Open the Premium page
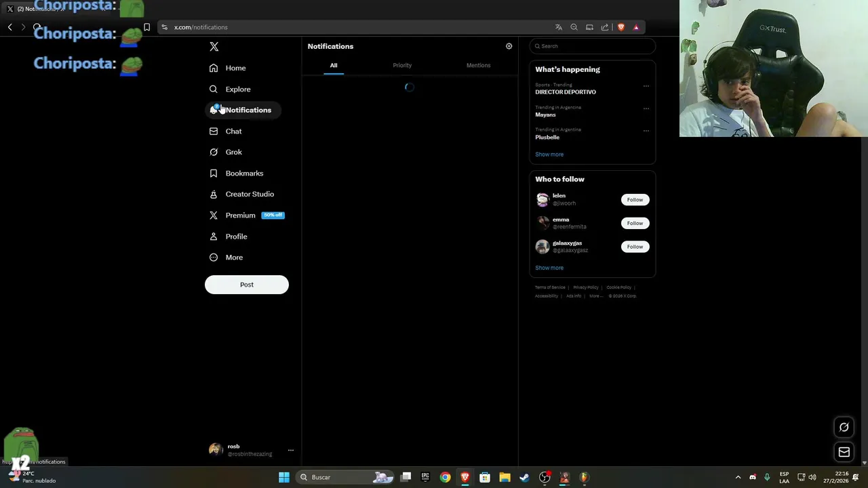Viewport: 868px width, 488px height. 247,215
